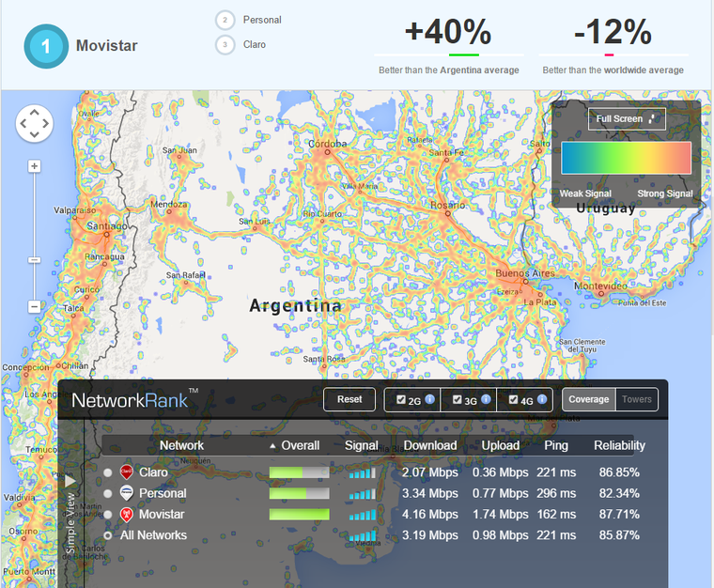
Task: Click the rank 1 Movistar badge
Action: point(46,46)
